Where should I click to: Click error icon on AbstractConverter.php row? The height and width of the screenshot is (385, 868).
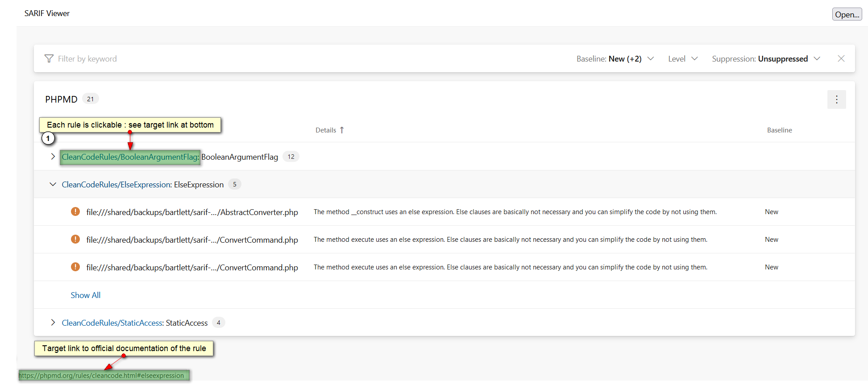pos(75,211)
